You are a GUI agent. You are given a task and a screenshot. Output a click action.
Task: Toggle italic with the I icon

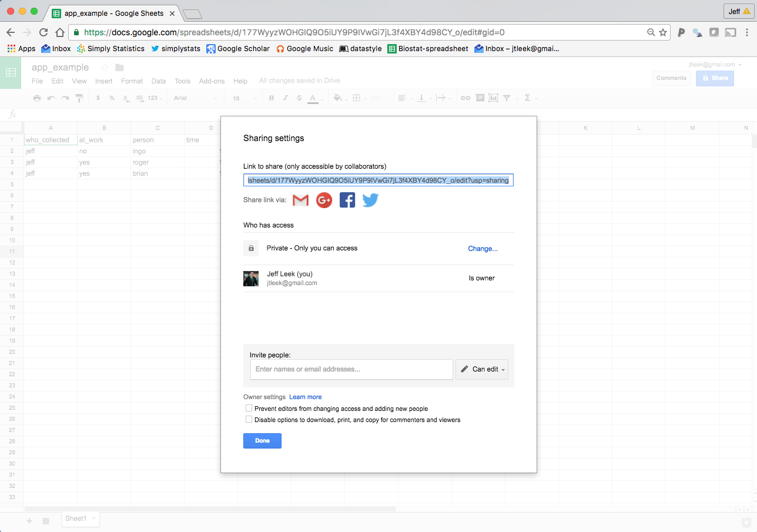pyautogui.click(x=286, y=98)
